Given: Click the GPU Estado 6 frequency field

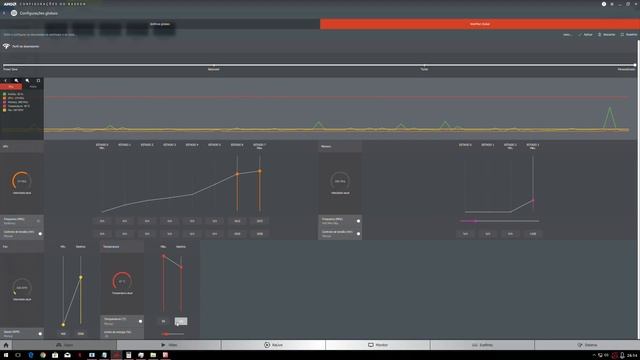Looking at the screenshot, I should pos(237,221).
